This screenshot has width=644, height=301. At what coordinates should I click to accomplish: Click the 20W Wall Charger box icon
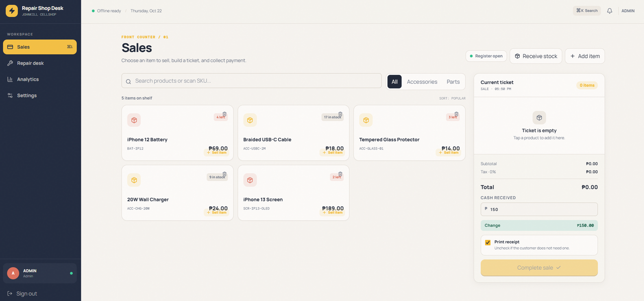click(x=134, y=180)
